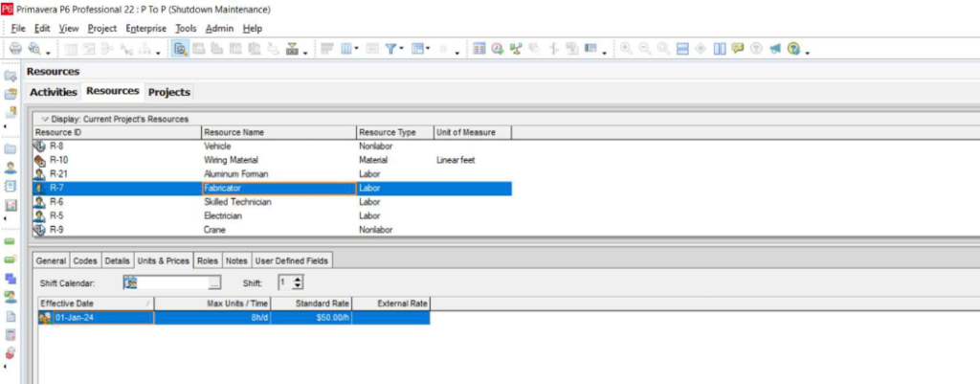Sort by the Effective Date column header
Viewport: 980px width, 384px height.
point(96,304)
